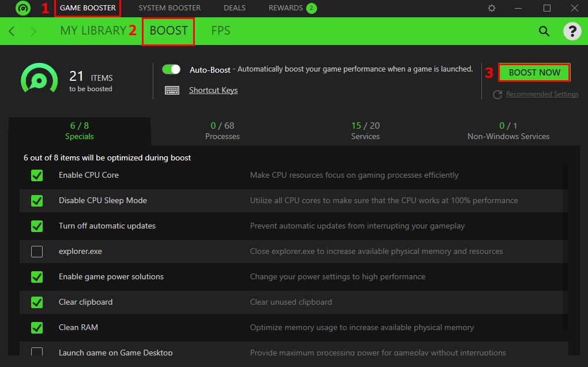
Task: Go back using the left arrow
Action: (12, 31)
